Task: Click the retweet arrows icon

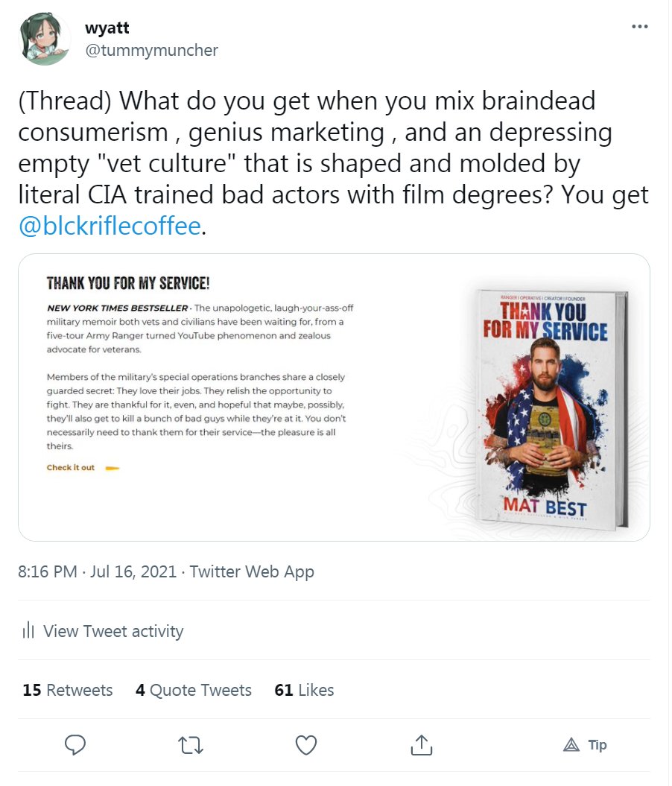Action: click(191, 746)
